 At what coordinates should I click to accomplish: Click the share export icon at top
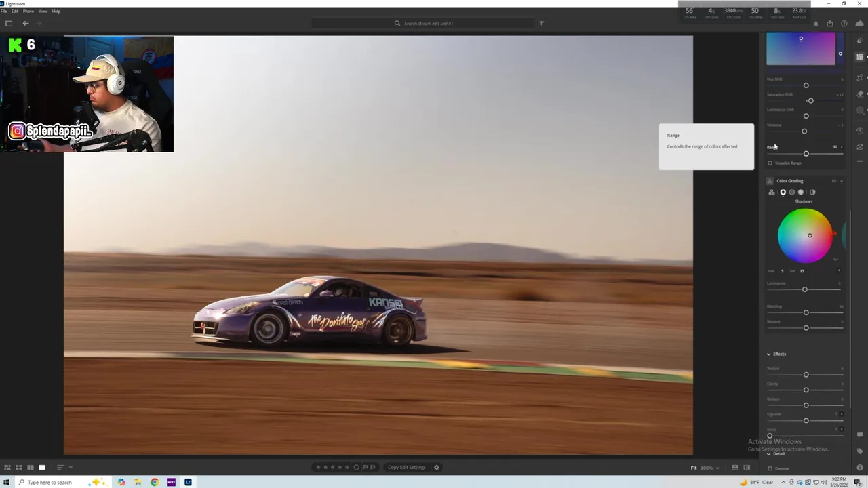point(829,24)
